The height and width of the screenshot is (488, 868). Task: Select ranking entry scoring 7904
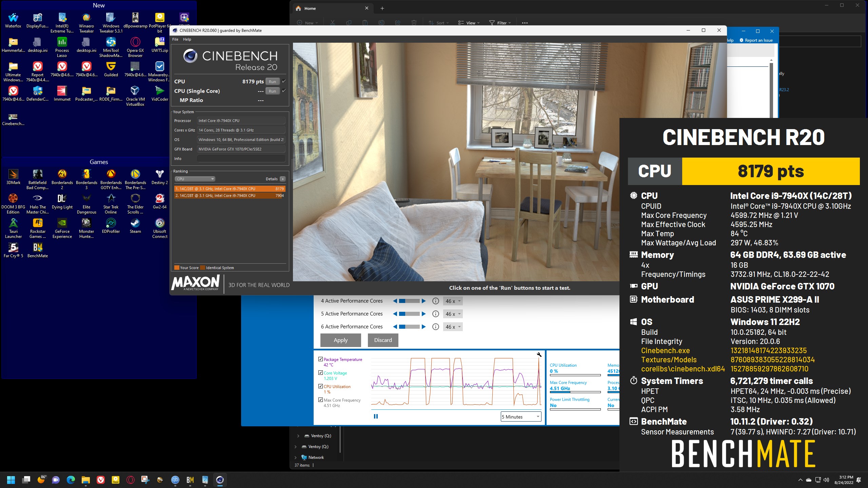(230, 196)
